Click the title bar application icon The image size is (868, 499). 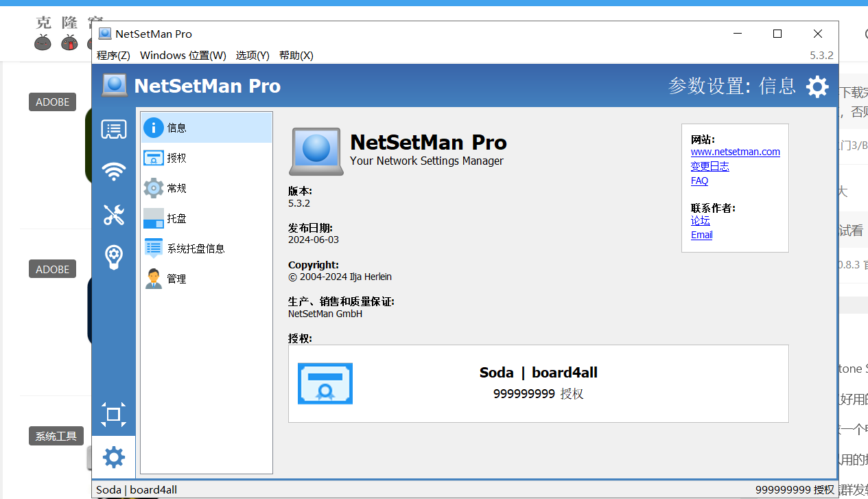tap(105, 34)
